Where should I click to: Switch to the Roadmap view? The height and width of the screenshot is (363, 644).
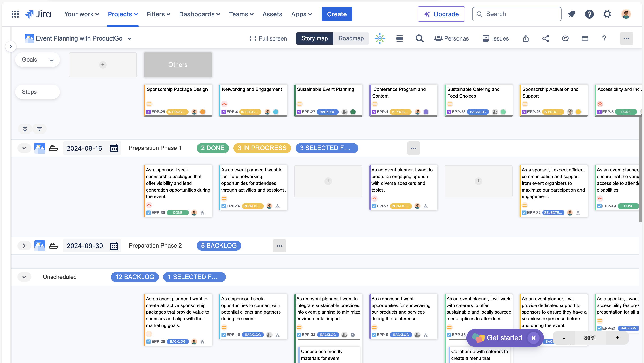point(351,38)
